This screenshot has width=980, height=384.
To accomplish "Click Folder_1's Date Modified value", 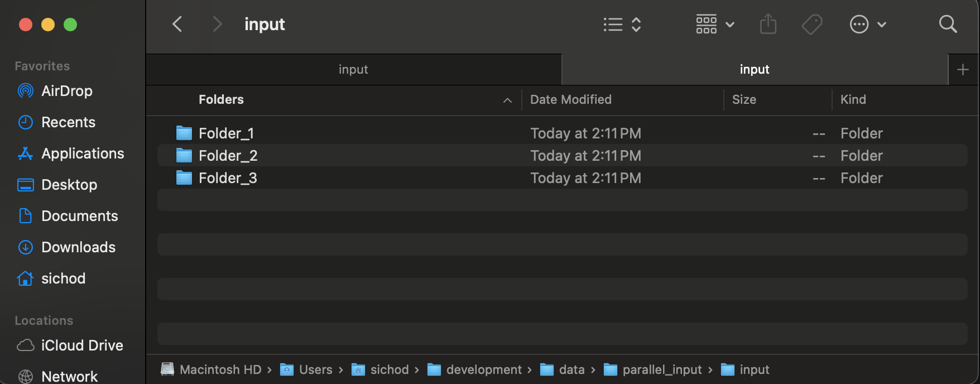I will pos(585,133).
